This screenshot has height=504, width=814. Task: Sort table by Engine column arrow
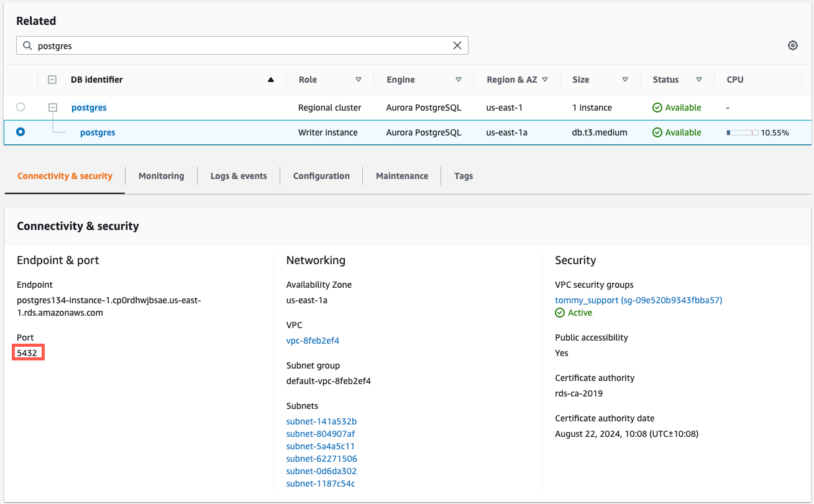point(459,80)
